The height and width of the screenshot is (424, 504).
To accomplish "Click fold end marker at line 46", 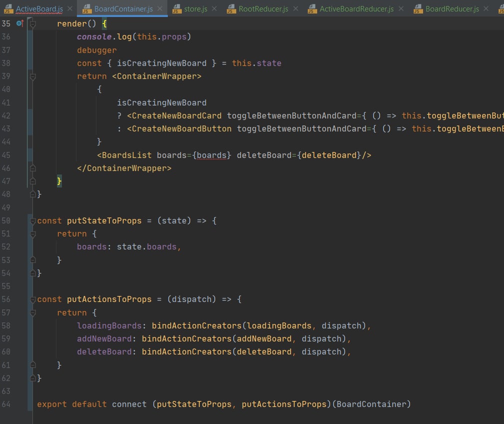I will click(33, 168).
